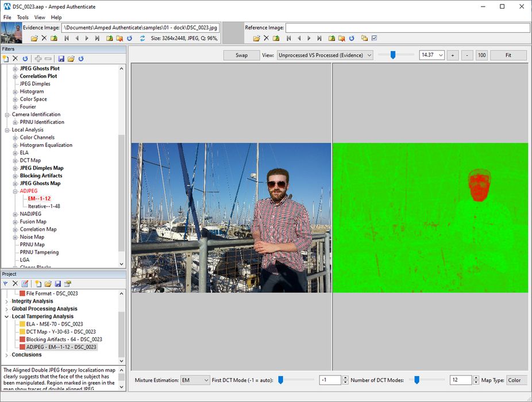Expand the Integrity Analysis project node
Screen dimensions: 532x402
point(7,301)
